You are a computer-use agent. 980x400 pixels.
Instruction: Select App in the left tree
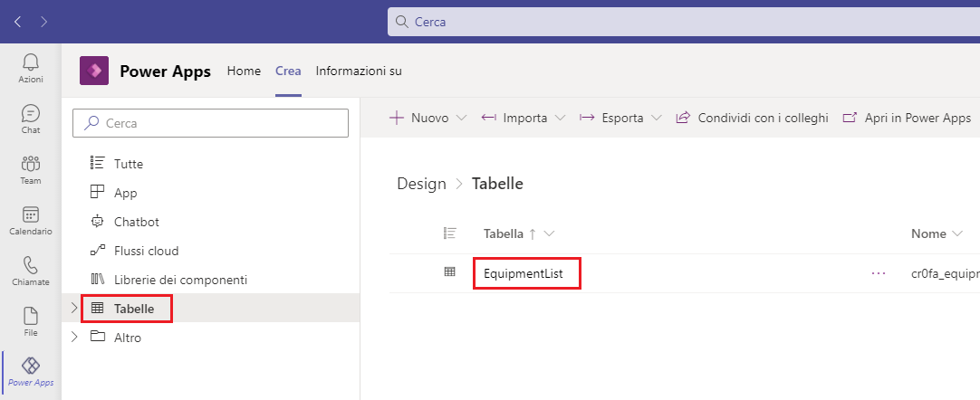126,193
